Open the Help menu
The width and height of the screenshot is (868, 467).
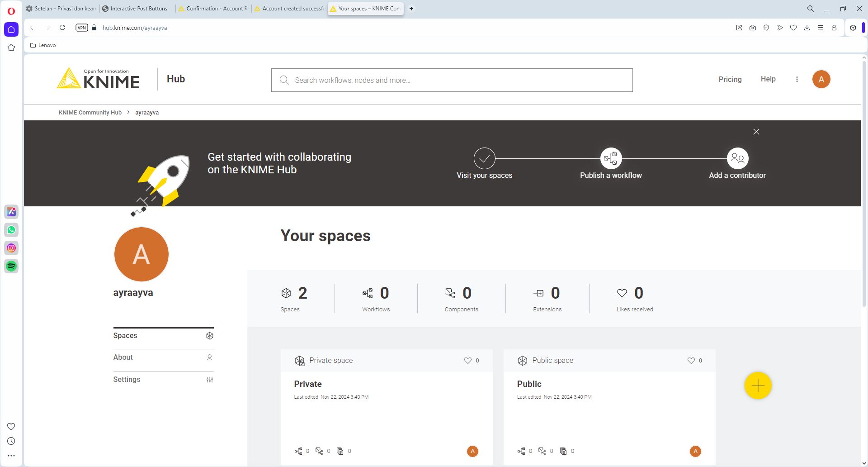click(768, 79)
